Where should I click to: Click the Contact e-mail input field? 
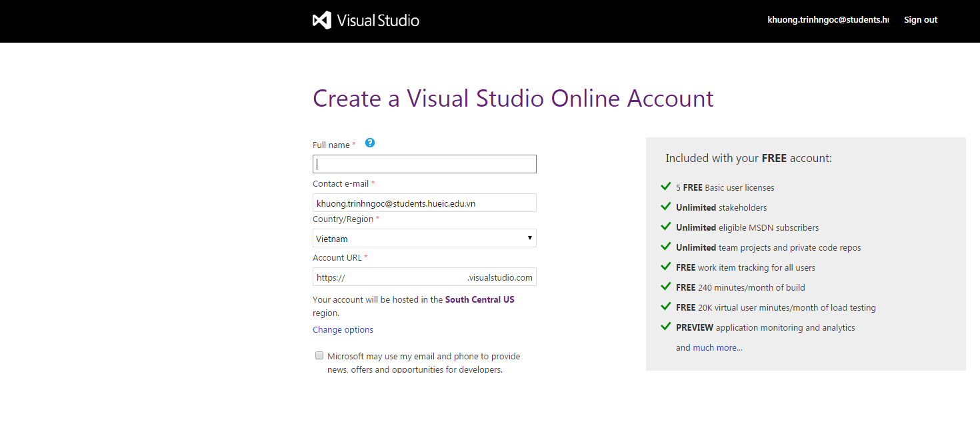(x=425, y=203)
